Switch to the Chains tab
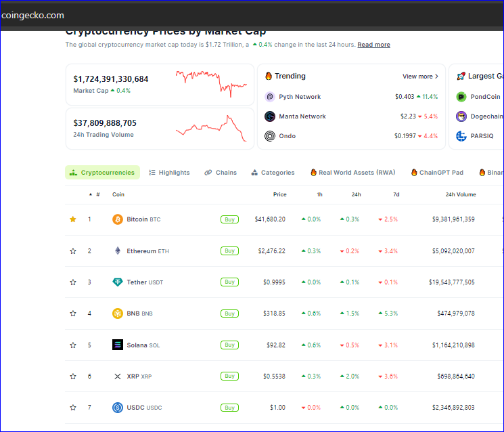 point(221,173)
